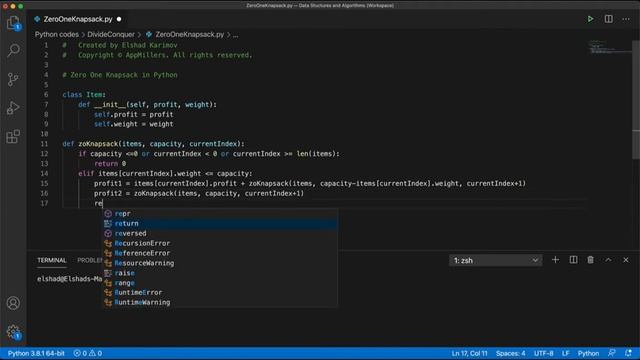Choose 'ResourceWarning' autocomplete suggestion
This screenshot has height=360, width=640.
tap(220, 263)
